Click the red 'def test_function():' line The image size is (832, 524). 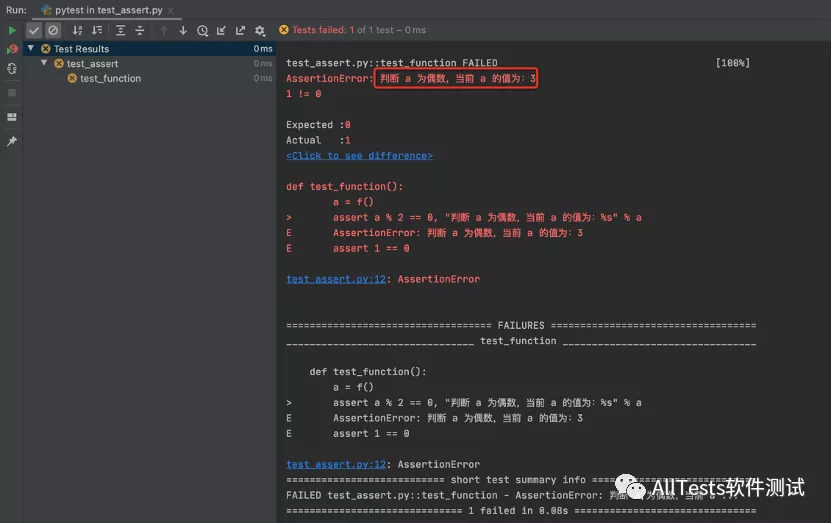tap(344, 186)
